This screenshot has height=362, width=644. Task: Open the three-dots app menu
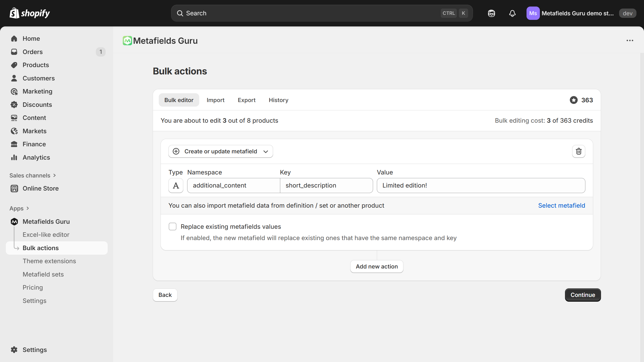point(630,40)
